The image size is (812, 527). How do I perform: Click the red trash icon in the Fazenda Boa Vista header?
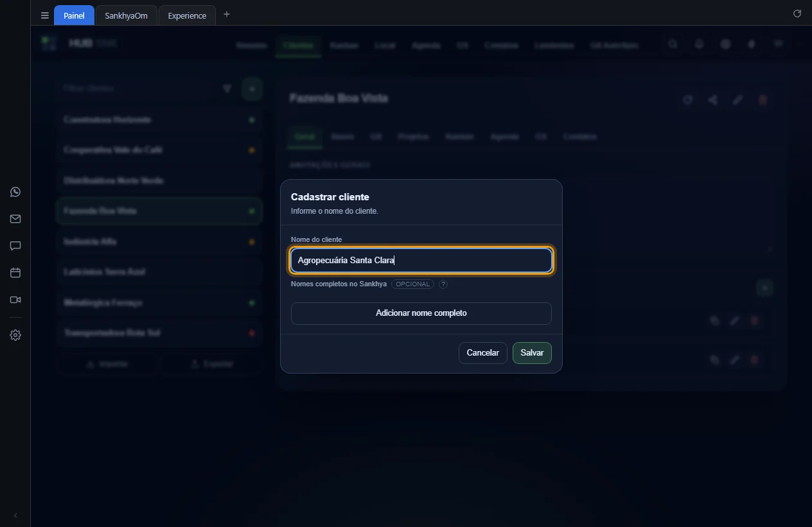[x=763, y=99]
